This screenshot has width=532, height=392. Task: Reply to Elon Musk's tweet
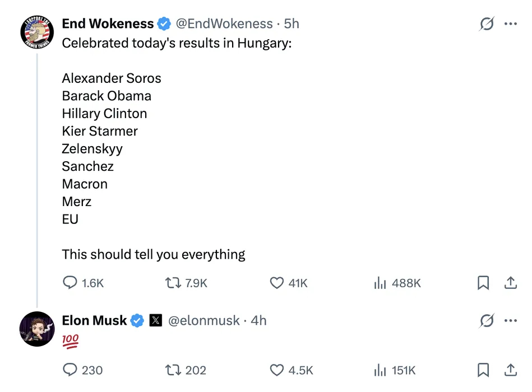click(69, 370)
